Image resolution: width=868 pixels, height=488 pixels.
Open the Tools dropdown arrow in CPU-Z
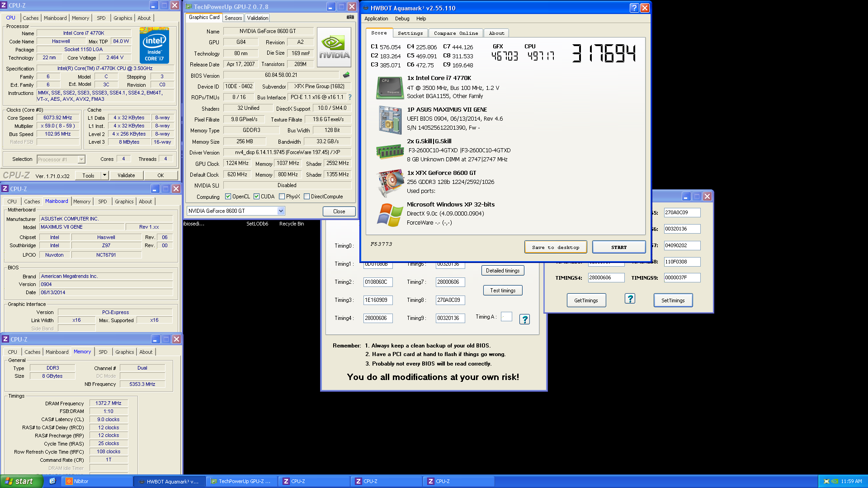[x=104, y=175]
